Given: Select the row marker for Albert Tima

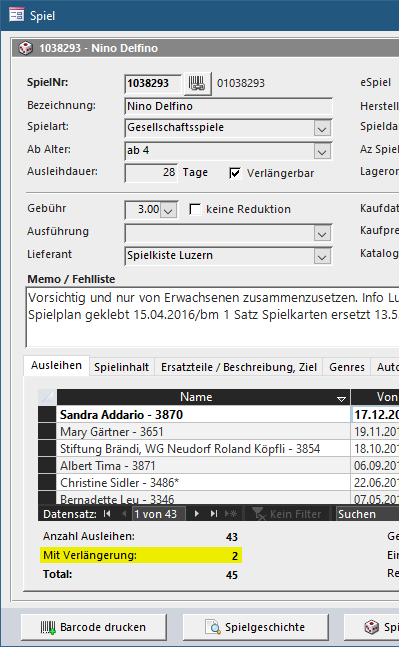Looking at the screenshot, I should (47, 465).
